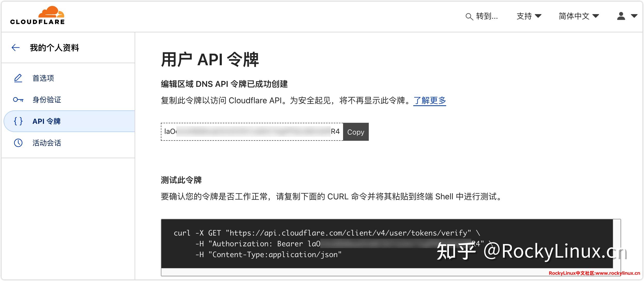Select the clock icon for 活动会话
Viewport: 644px width, 281px height.
(18, 143)
